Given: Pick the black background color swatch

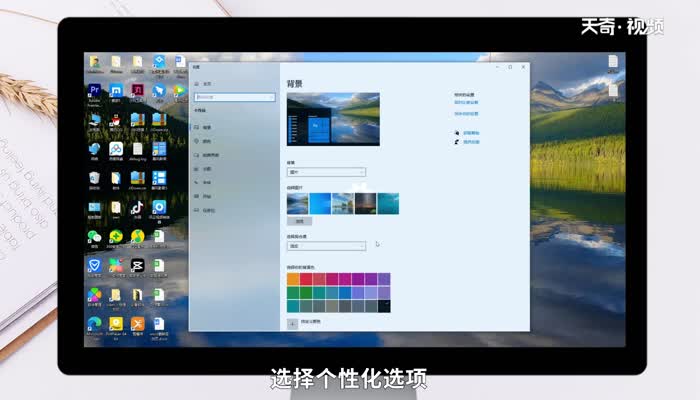Looking at the screenshot, I should pyautogui.click(x=384, y=306).
